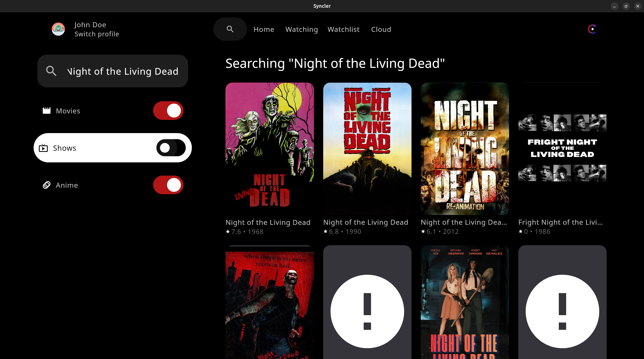Switch to the Watchlist tab
Viewport: 644px width, 359px height.
343,29
